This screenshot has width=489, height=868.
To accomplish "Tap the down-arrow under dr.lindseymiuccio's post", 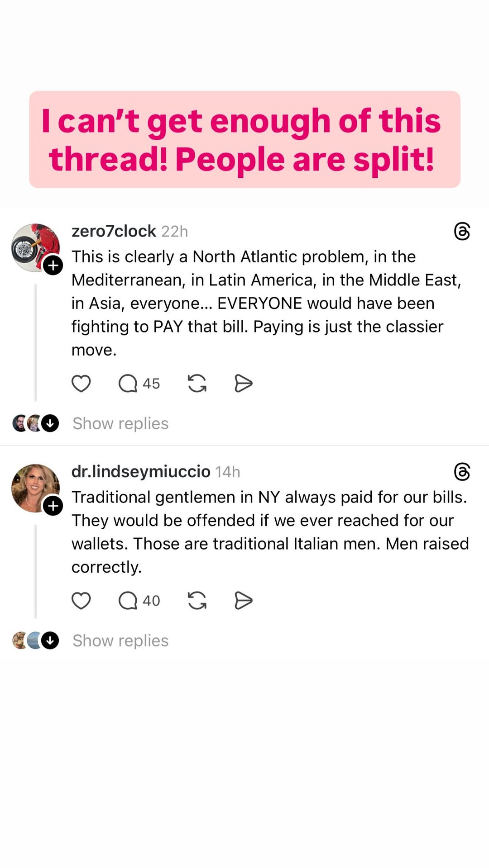I will (x=50, y=640).
